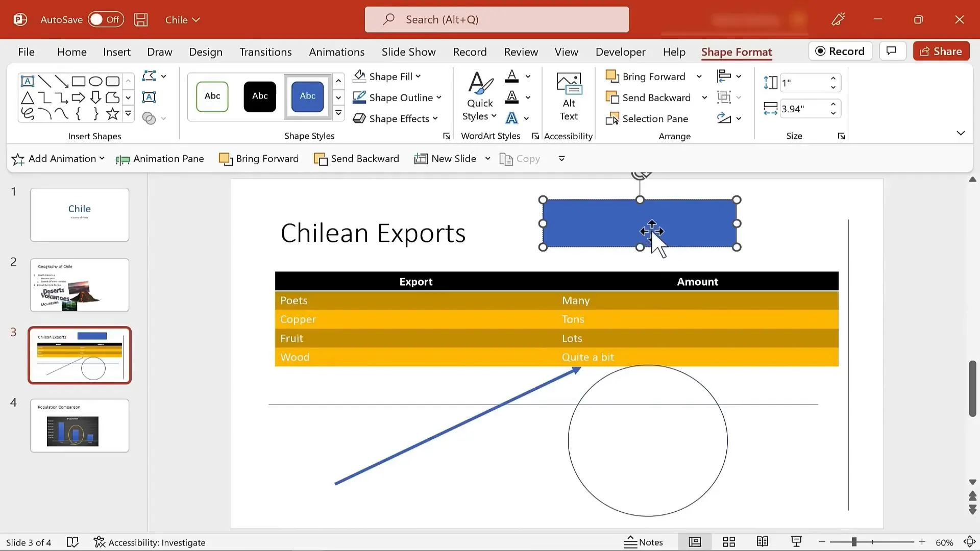Switch to the Animations tab
This screenshot has width=980, height=551.
[x=336, y=52]
